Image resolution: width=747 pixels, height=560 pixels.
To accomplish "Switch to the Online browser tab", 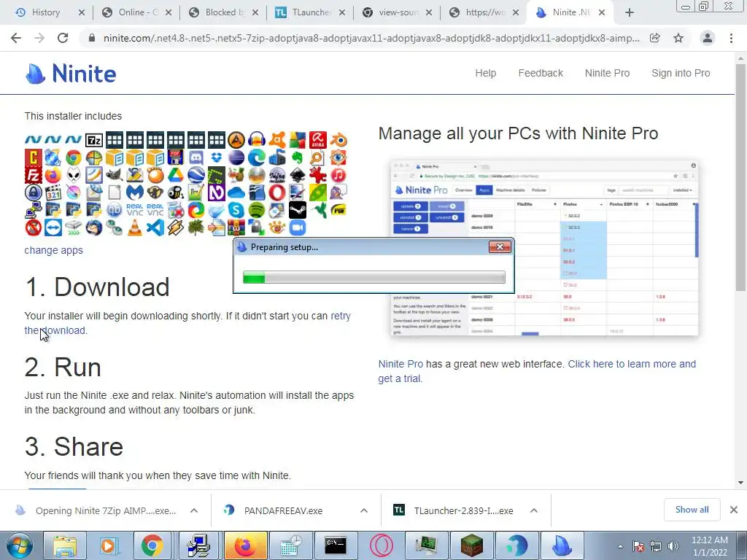I will (138, 12).
